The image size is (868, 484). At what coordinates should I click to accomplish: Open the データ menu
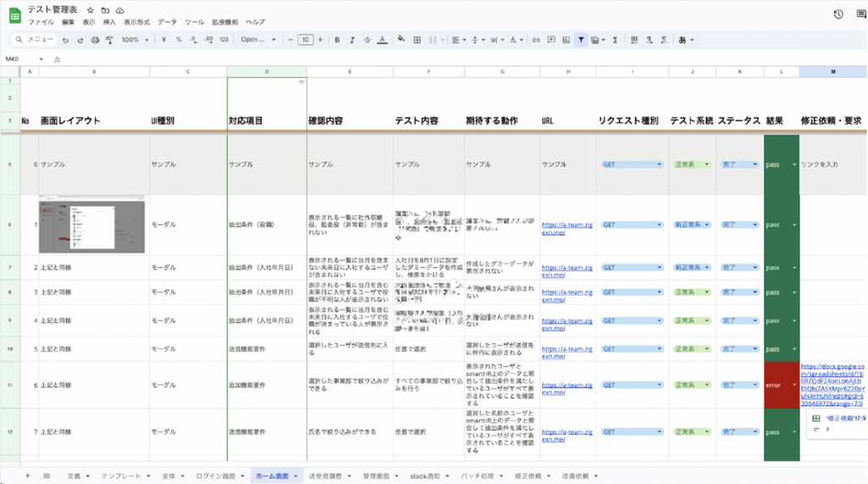tap(167, 22)
